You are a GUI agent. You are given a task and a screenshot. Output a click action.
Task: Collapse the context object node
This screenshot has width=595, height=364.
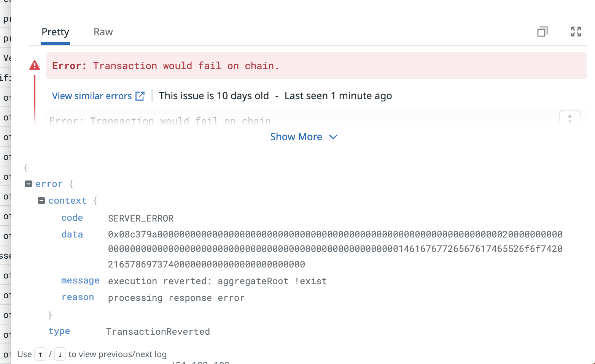point(41,200)
